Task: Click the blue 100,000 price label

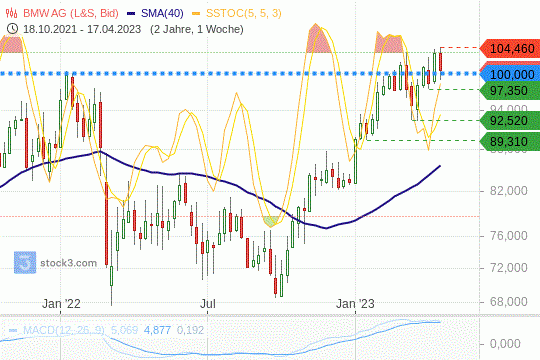Action: coord(510,74)
